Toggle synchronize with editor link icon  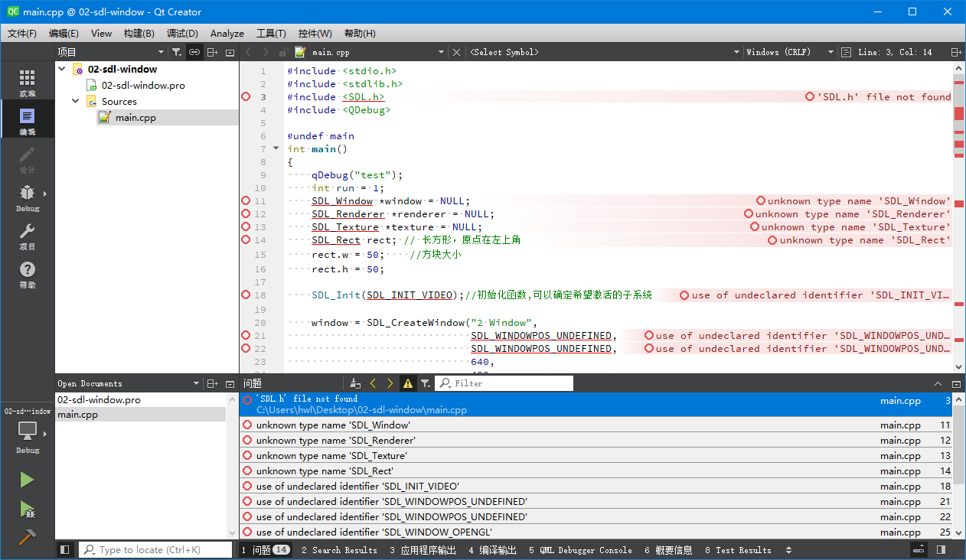[x=194, y=52]
